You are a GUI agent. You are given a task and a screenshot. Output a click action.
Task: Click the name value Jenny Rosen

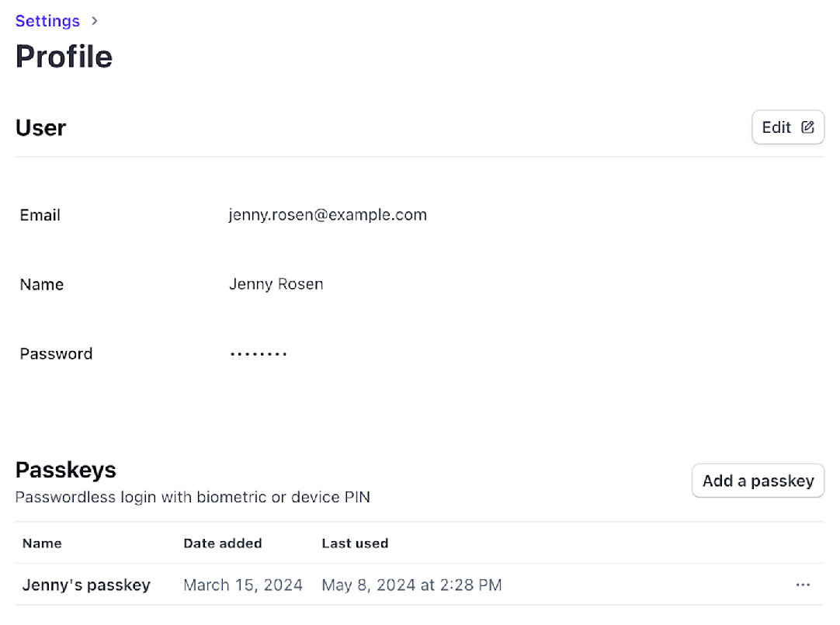[276, 284]
